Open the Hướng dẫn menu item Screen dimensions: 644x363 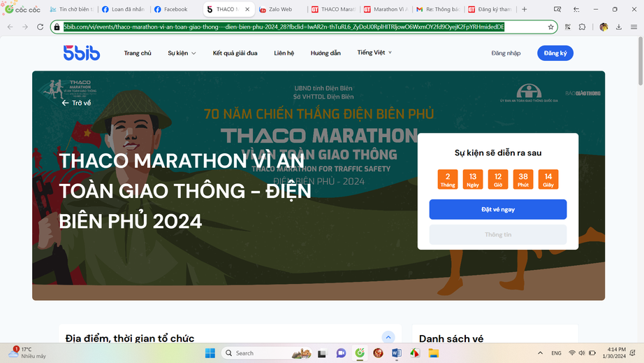click(325, 53)
